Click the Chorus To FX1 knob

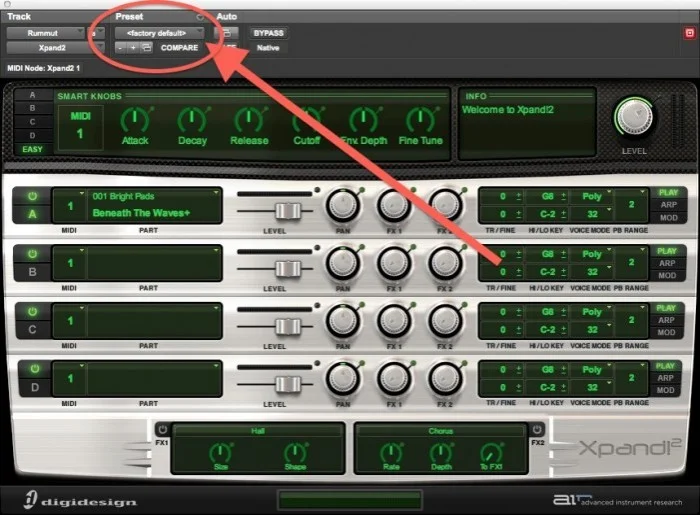point(491,453)
